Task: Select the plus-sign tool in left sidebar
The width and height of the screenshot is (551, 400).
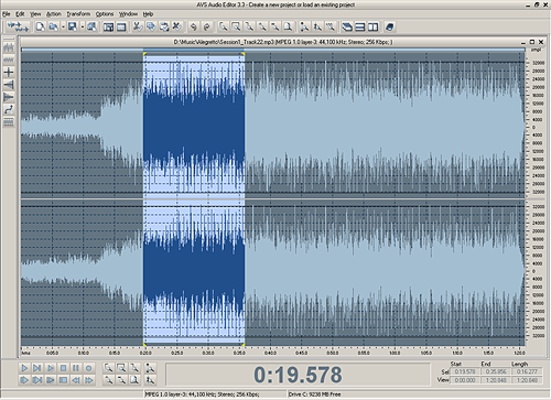Action: 8,72
